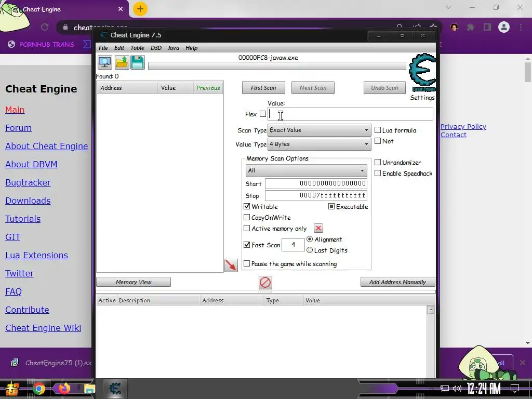Viewport: 532px width, 399px height.
Task: Open Chrome three-dot menu
Action: pyautogui.click(x=521, y=27)
